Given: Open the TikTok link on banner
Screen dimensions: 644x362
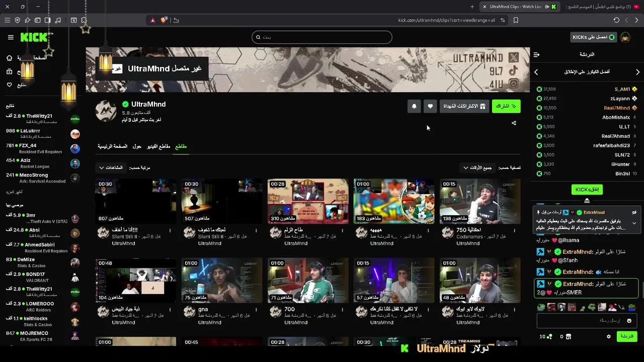Looking at the screenshot, I should pos(514,71).
